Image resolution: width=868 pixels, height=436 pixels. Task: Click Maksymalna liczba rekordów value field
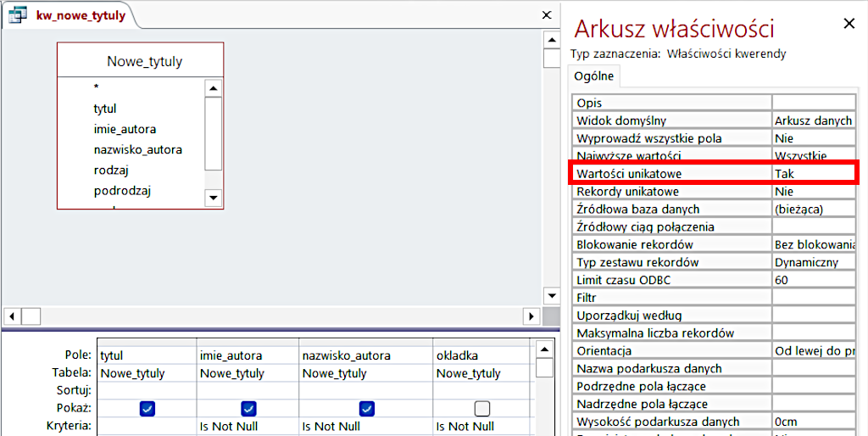(815, 333)
